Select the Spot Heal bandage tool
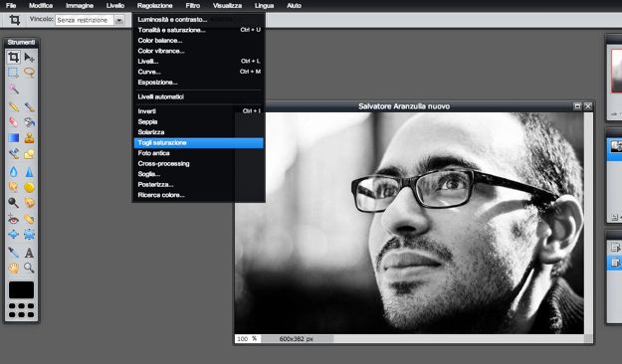This screenshot has width=622, height=364. [x=29, y=219]
